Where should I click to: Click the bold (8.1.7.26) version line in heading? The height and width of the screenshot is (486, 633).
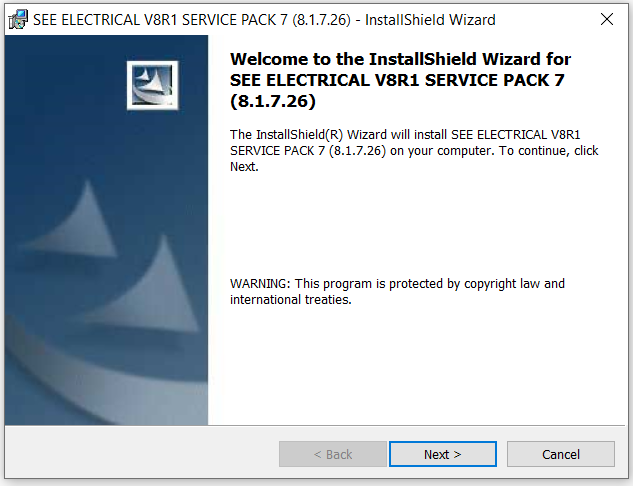pyautogui.click(x=273, y=101)
